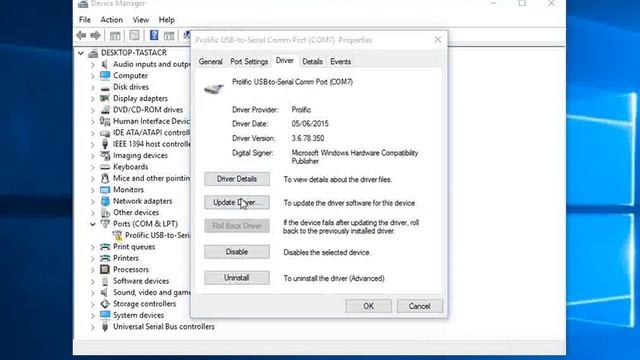Viewport: 640px width, 360px height.
Task: Click the Forward arrow in Device Manager toolbar
Action: [x=96, y=36]
